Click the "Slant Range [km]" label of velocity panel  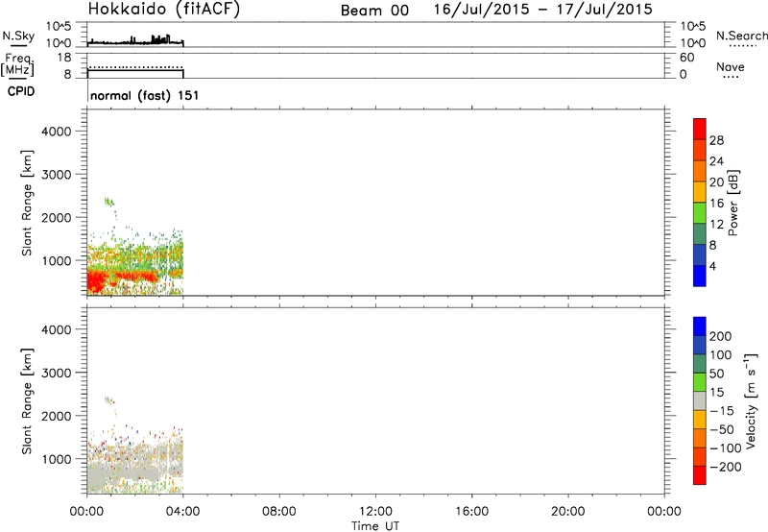[x=27, y=401]
